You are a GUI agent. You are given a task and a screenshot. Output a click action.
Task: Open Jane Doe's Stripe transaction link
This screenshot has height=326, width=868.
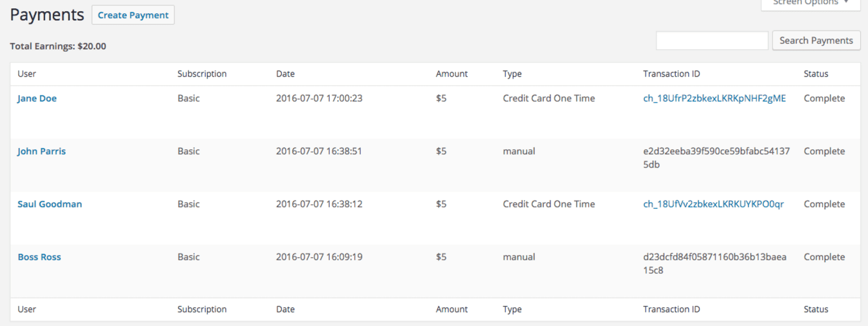[714, 98]
